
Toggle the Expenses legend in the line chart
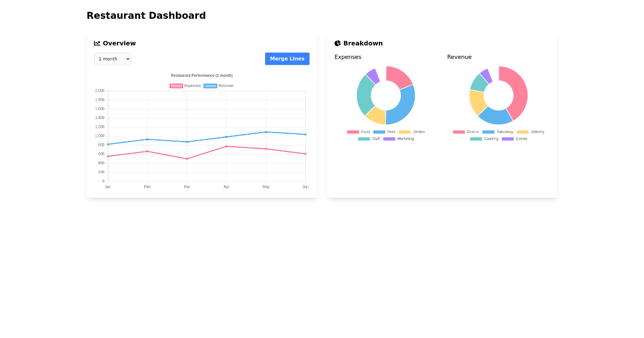click(x=185, y=86)
